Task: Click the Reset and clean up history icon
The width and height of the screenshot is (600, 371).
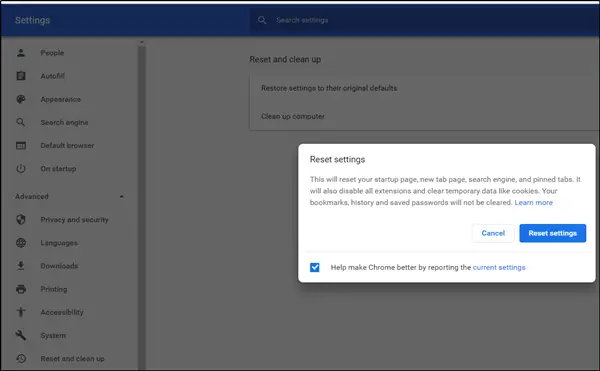Action: pos(21,359)
